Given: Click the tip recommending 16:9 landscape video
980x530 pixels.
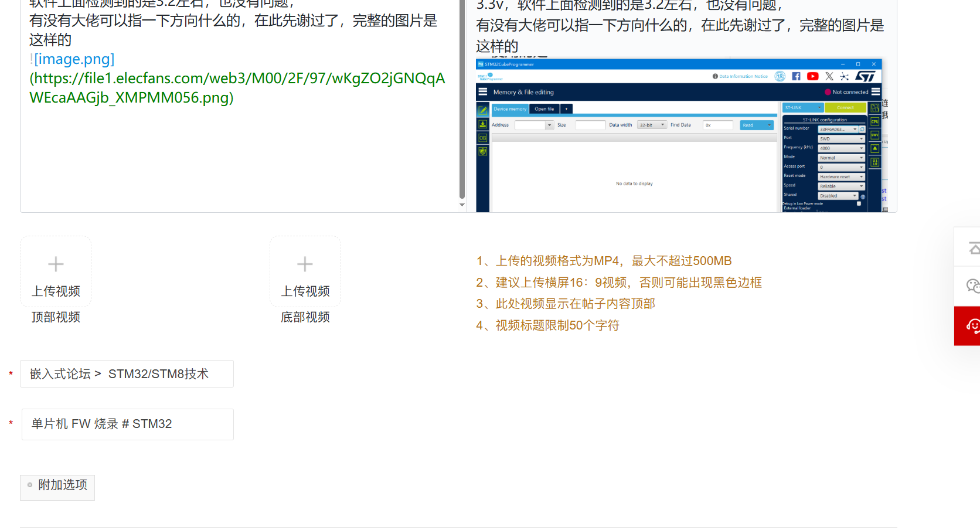Looking at the screenshot, I should tap(619, 283).
